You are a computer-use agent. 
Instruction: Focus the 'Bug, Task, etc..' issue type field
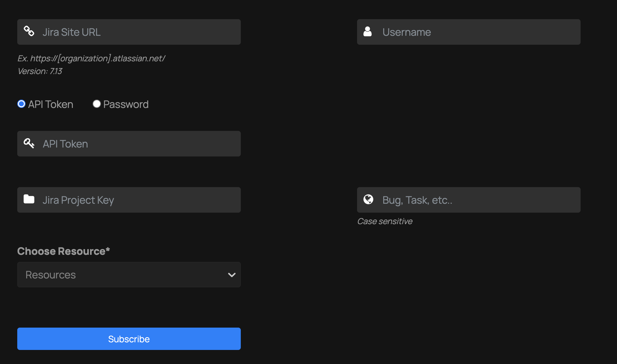click(469, 200)
